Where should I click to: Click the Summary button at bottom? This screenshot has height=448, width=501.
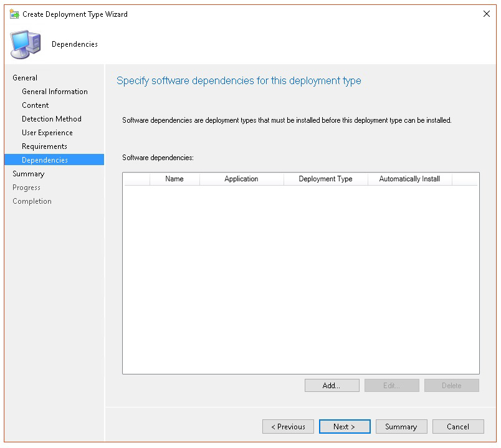point(401,427)
